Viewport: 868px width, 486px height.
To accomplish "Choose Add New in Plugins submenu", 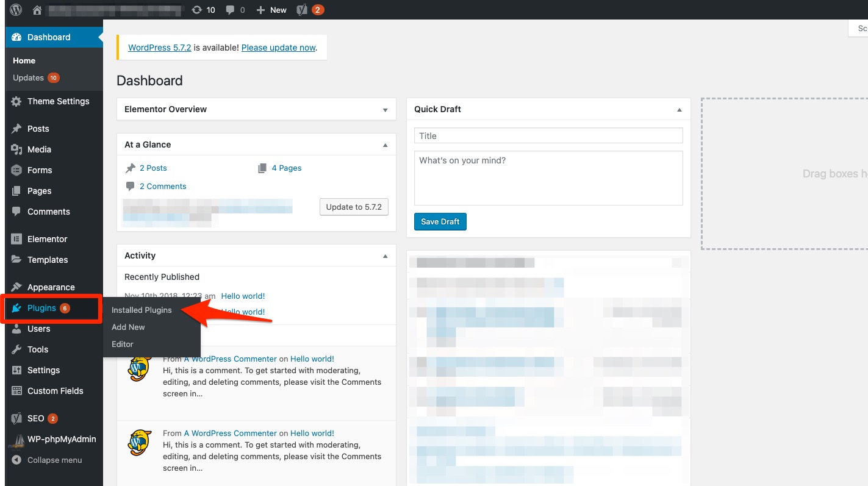I will tap(128, 327).
